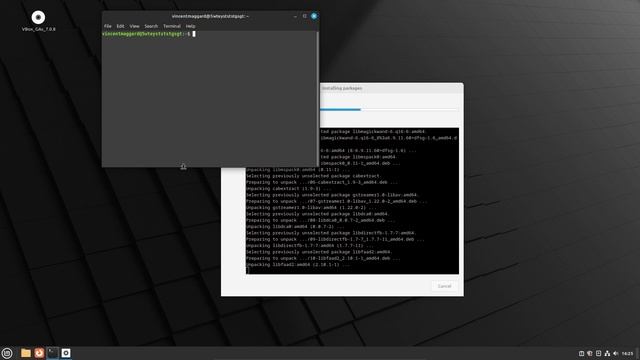This screenshot has height=360, width=640.
Task: Select 'Selecting previously unselected package cabextract' line
Action: 313,176
